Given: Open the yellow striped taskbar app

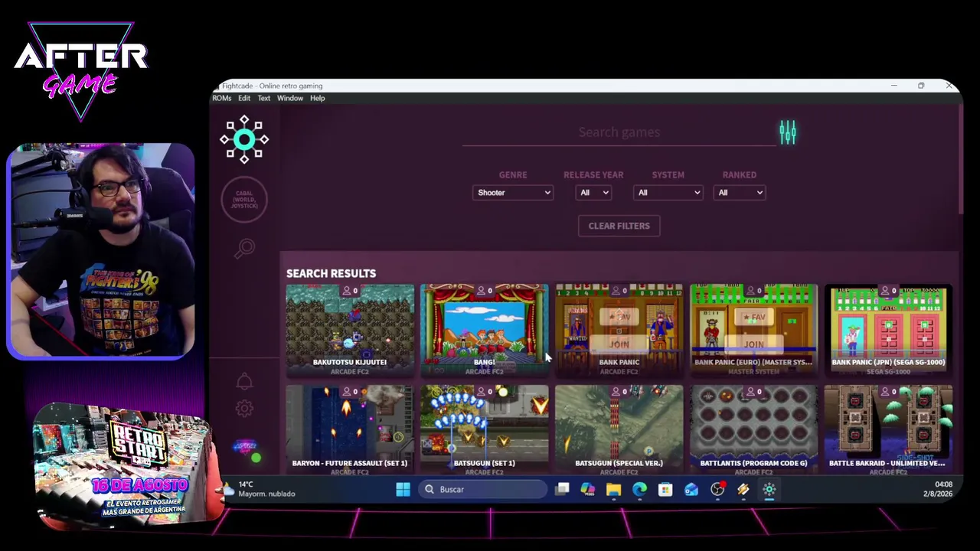Looking at the screenshot, I should 743,490.
